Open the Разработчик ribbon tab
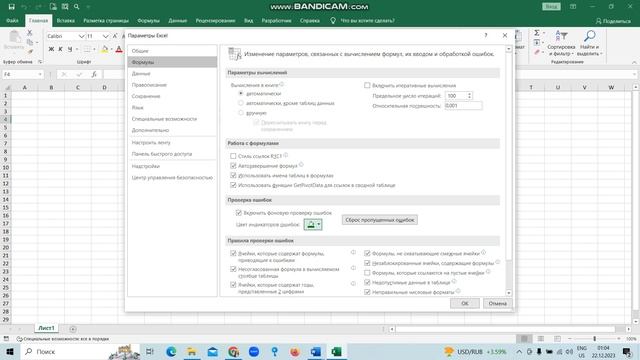640x360 pixels. point(277,20)
